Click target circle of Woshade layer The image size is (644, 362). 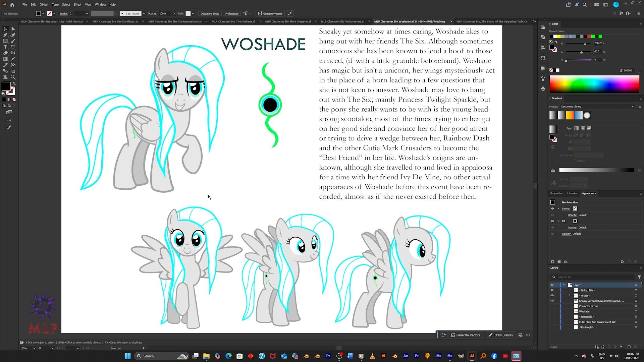point(636,311)
